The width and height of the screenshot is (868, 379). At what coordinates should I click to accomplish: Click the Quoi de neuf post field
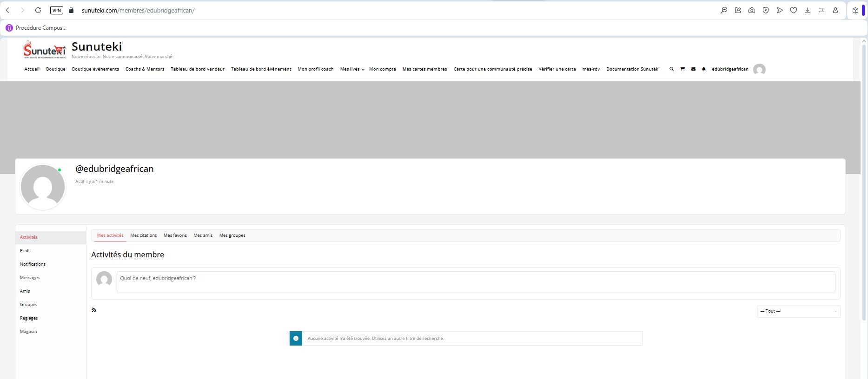point(476,282)
